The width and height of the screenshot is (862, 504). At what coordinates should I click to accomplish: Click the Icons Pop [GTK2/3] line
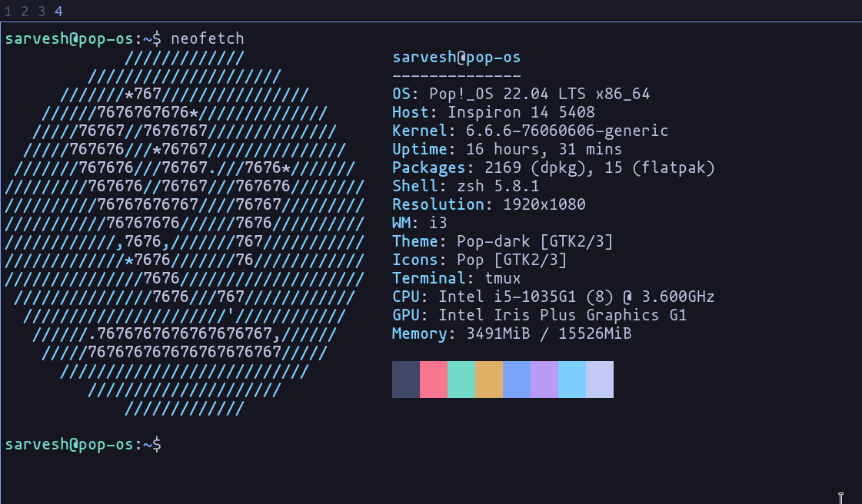[479, 260]
